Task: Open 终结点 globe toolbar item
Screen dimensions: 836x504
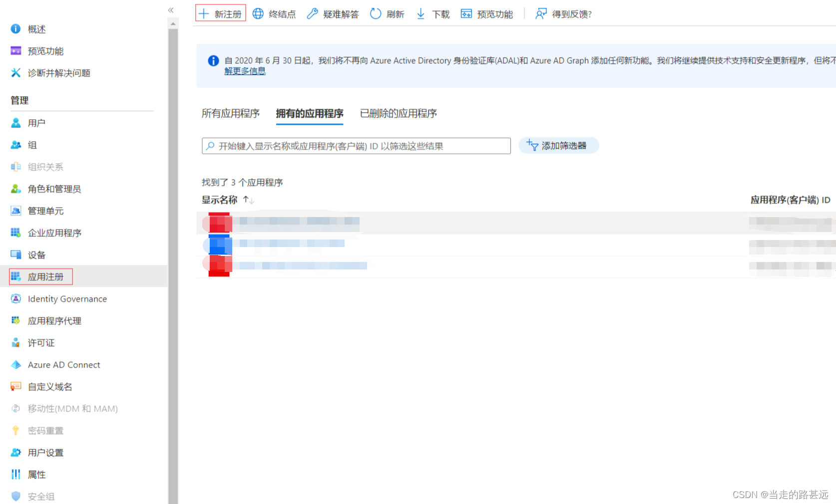Action: [x=274, y=14]
